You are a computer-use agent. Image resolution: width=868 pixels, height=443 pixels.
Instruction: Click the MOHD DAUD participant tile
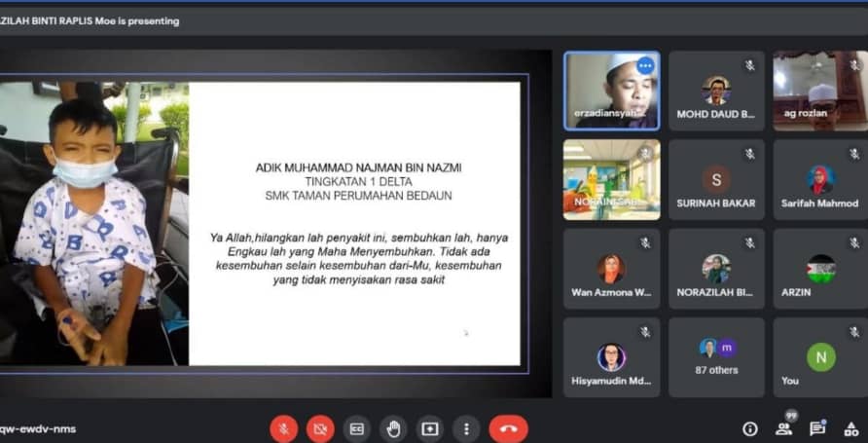[716, 91]
